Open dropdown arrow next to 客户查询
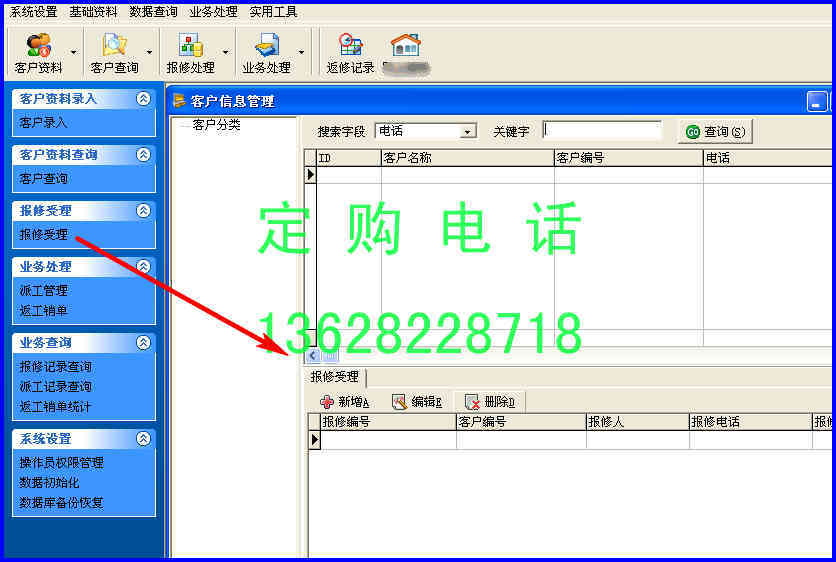Viewport: 836px width, 562px height. coord(149,52)
